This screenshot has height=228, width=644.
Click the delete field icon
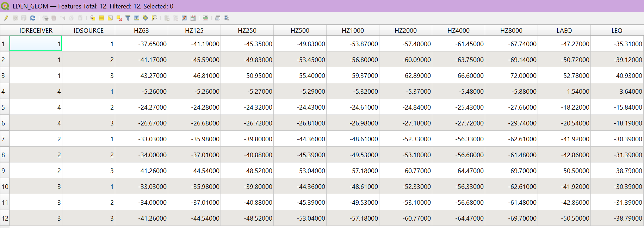175,18
